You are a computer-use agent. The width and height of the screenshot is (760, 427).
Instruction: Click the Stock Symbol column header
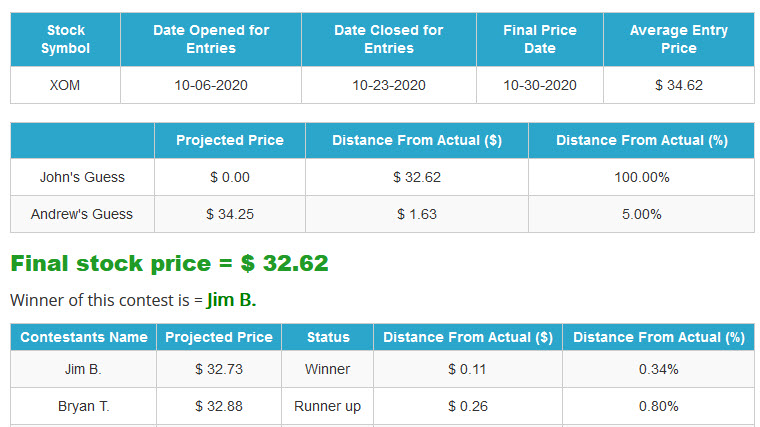pos(65,39)
